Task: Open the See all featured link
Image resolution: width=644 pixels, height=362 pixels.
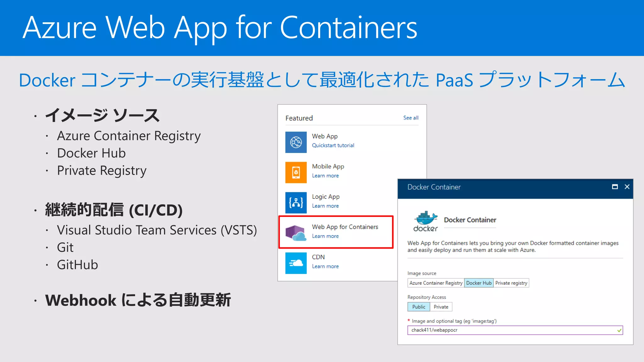Action: click(411, 118)
